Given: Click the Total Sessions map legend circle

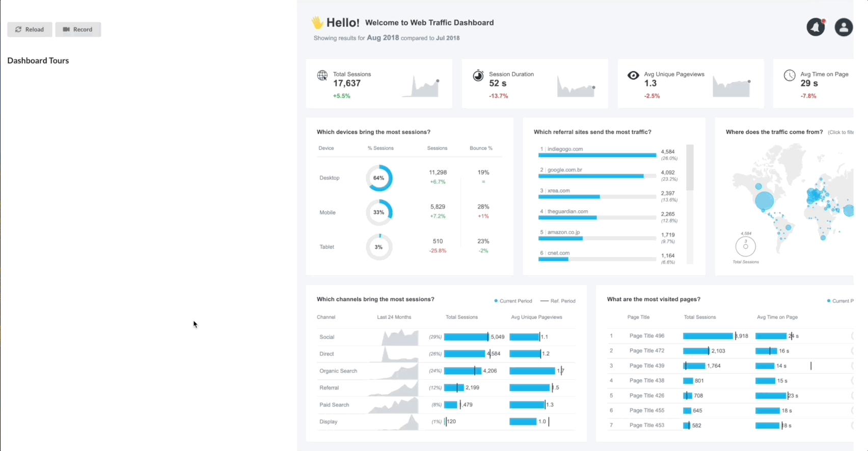Looking at the screenshot, I should (x=745, y=247).
